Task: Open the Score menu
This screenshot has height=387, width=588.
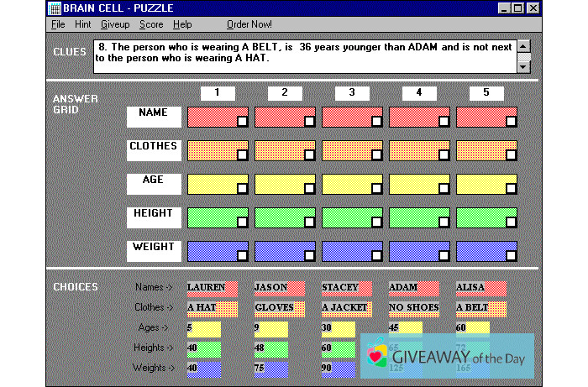Action: [x=151, y=25]
